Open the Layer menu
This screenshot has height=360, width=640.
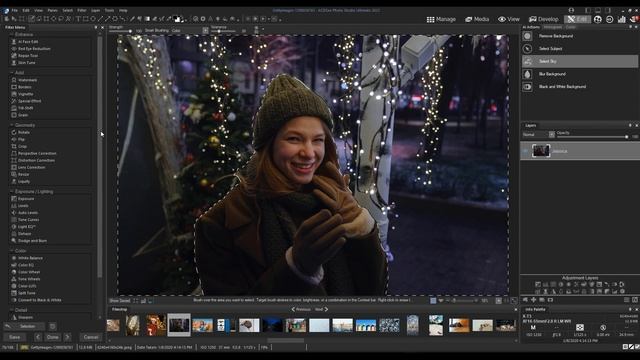click(96, 10)
